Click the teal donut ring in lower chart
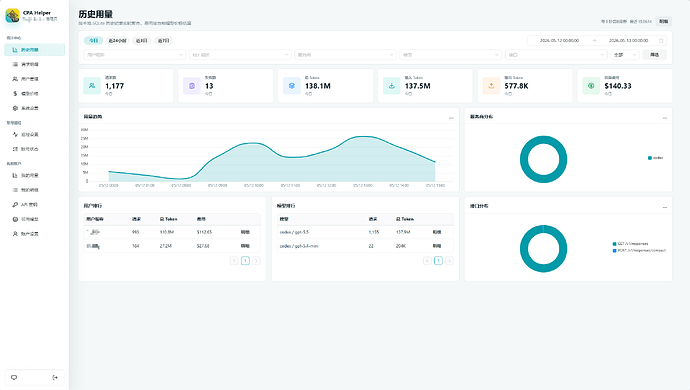This screenshot has height=390, width=690. coord(524,249)
